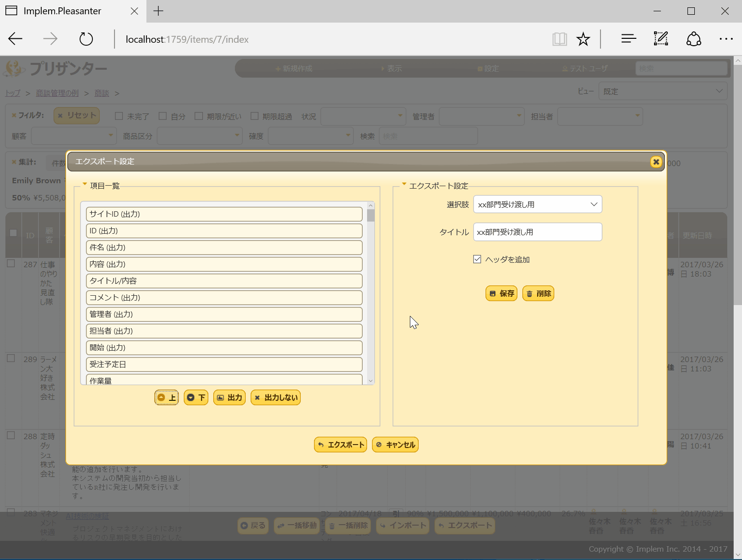Open the 新規作成 menu
742x560 pixels.
pyautogui.click(x=294, y=68)
